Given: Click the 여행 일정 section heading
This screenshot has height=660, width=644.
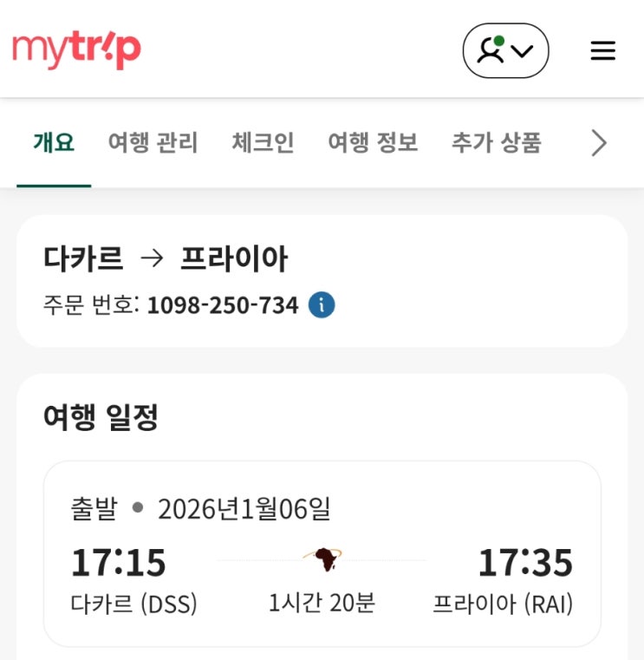Looking at the screenshot, I should (101, 417).
